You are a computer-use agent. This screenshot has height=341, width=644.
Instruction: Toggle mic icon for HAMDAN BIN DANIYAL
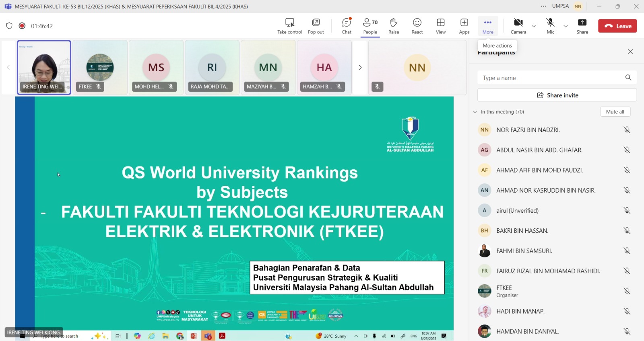(x=627, y=331)
